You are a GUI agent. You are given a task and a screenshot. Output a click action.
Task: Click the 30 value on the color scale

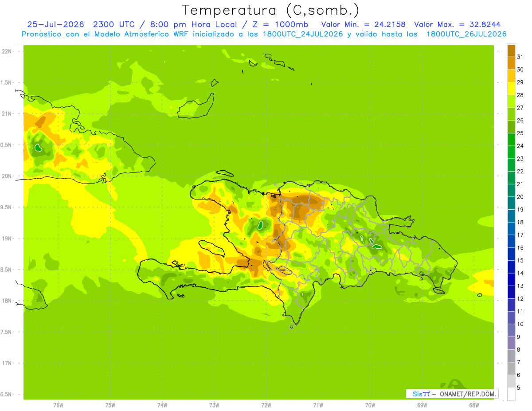pyautogui.click(x=520, y=70)
